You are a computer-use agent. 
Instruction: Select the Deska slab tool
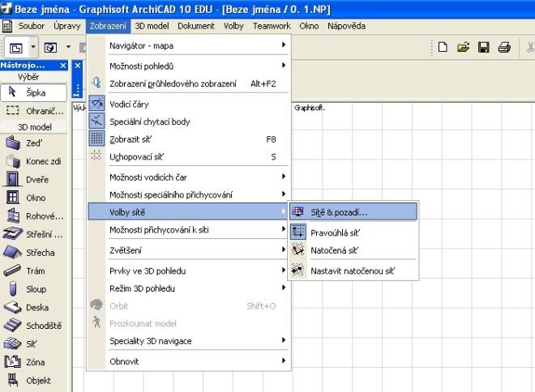click(x=34, y=308)
